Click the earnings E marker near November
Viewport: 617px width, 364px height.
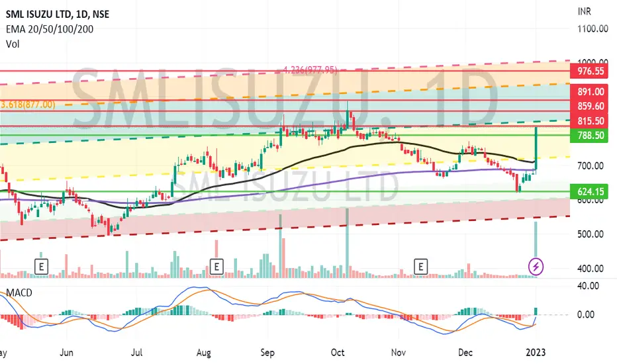pyautogui.click(x=420, y=267)
